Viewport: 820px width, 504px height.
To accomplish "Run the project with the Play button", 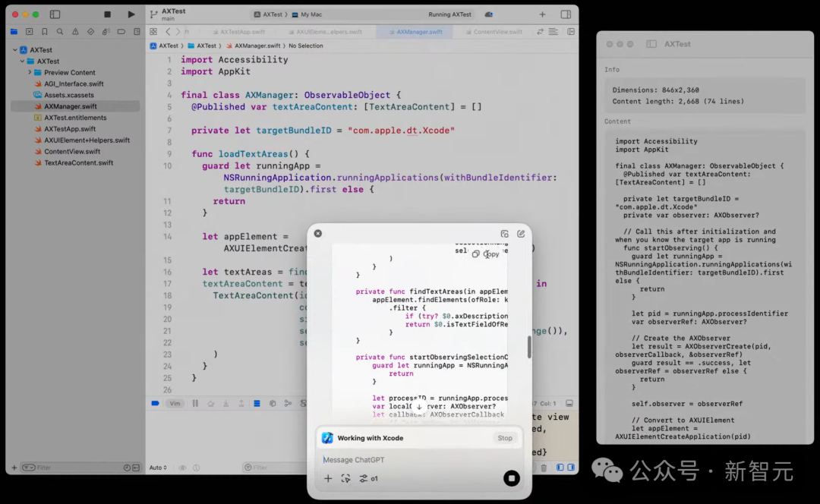I will (x=131, y=14).
